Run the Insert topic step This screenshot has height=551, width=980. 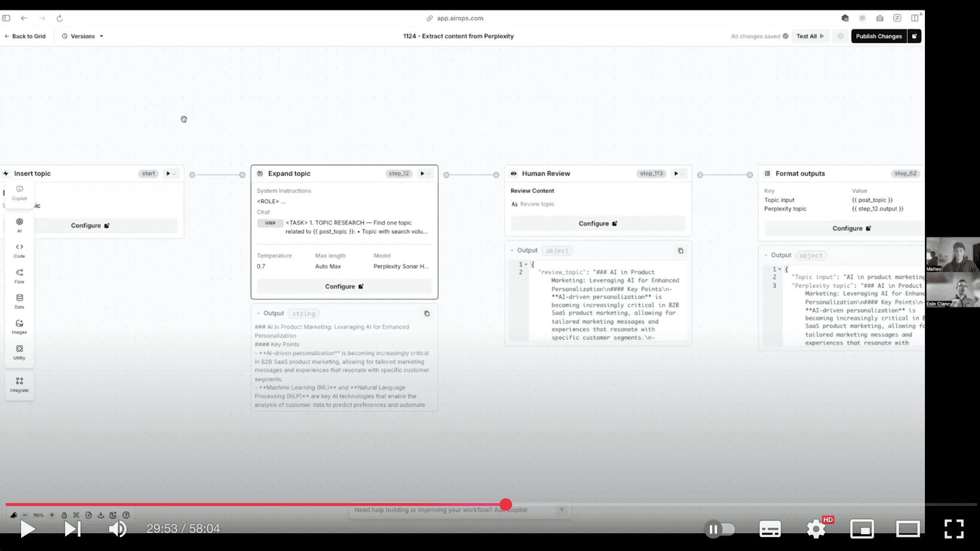click(168, 173)
